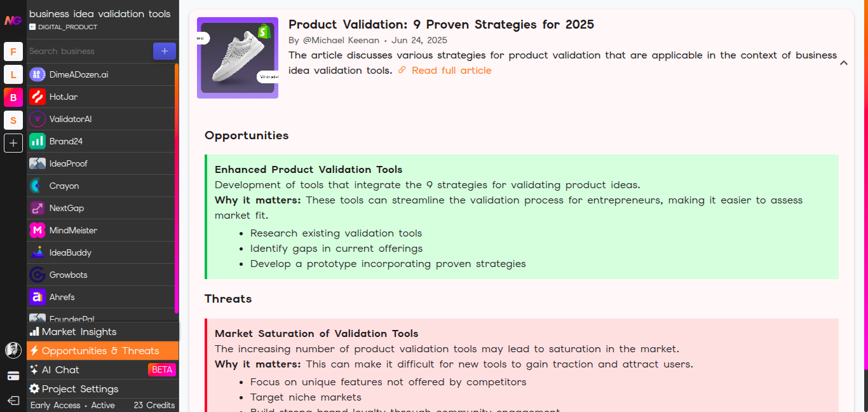The width and height of the screenshot is (868, 412).
Task: Open IdeaBuddy from the list
Action: click(x=38, y=252)
